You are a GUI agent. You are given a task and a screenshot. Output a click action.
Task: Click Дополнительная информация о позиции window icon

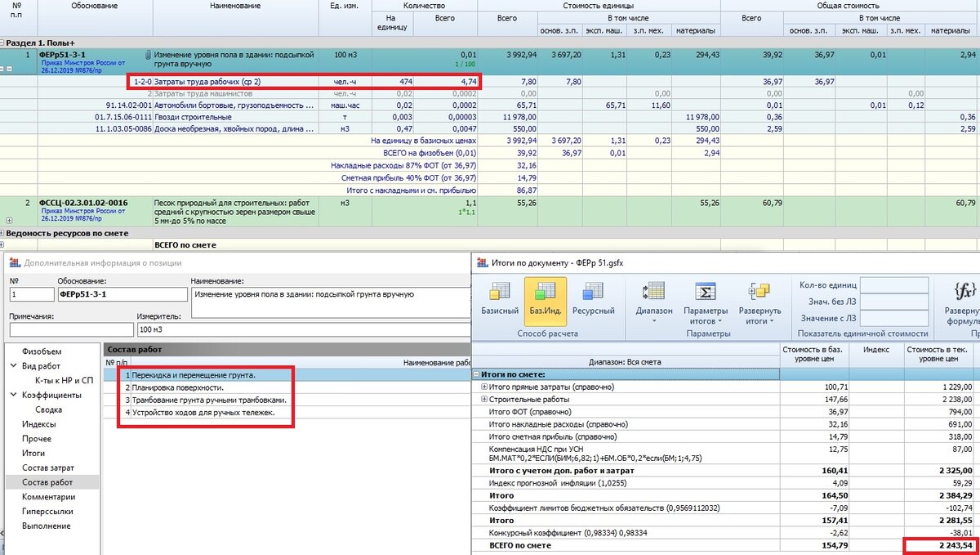pos(14,262)
